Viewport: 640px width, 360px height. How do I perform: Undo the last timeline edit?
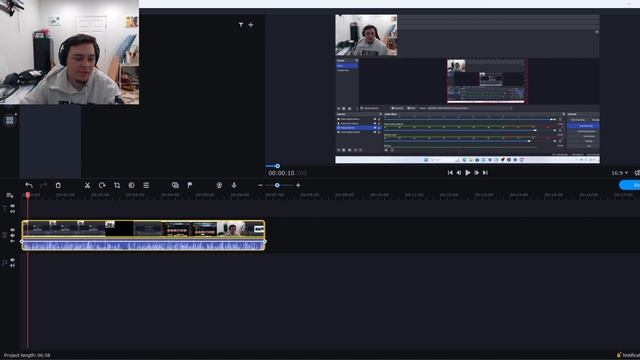coord(29,185)
